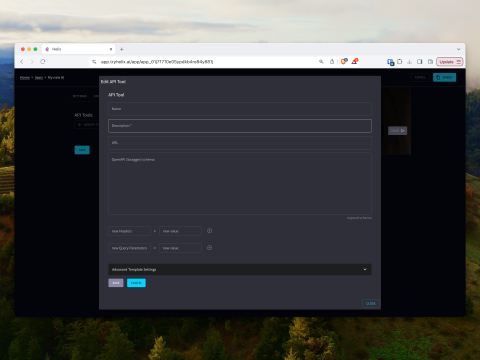Click the expand schema link
Viewport: 480px width, 360px height.
[359, 218]
